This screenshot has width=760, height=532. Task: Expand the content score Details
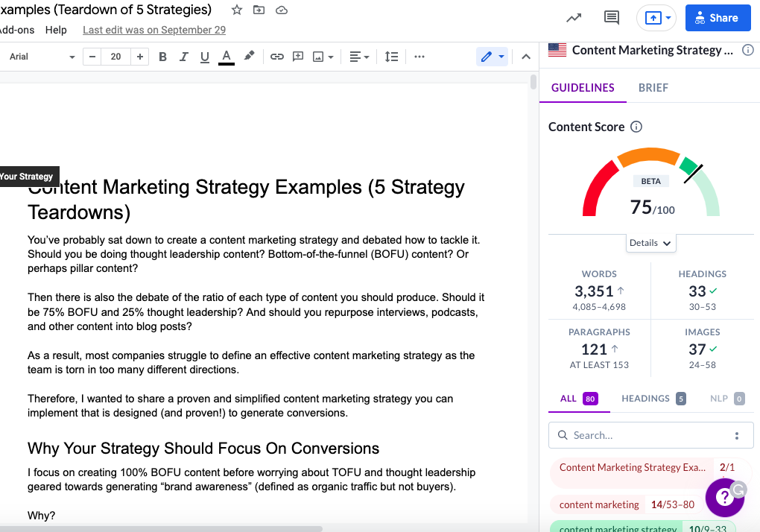click(x=650, y=243)
